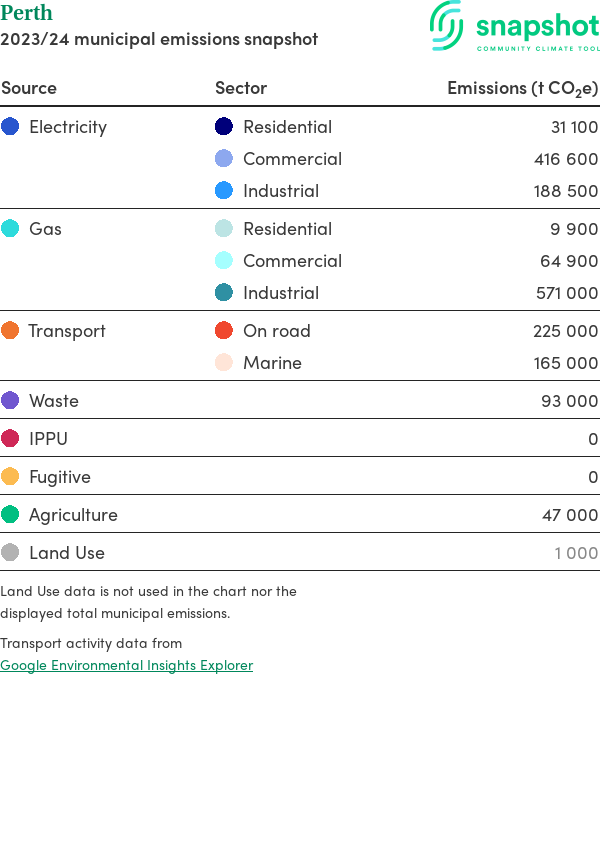Click the Sector column header
Screen dimensions: 600x850
241,88
